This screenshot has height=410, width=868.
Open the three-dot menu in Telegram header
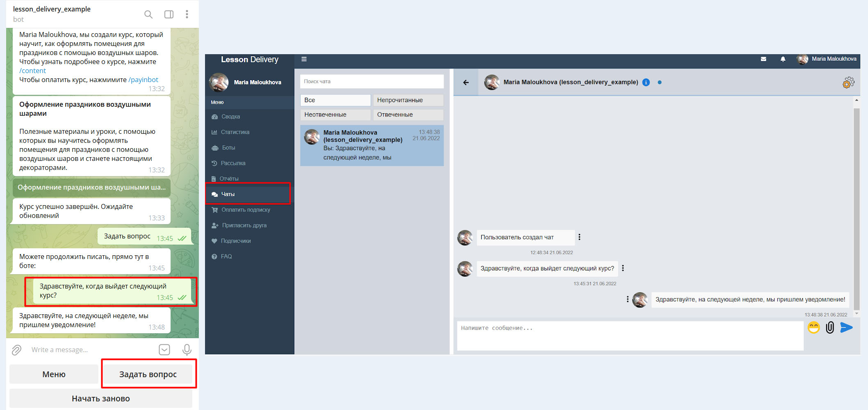(x=187, y=14)
